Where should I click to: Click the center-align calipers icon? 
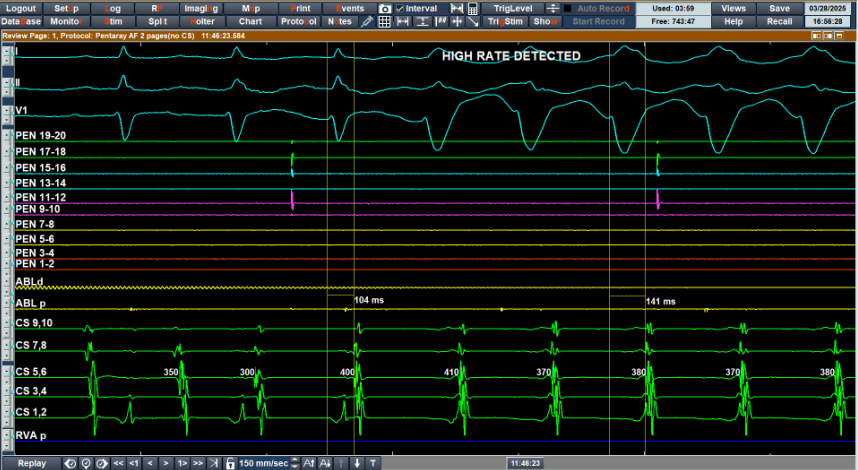point(457,22)
